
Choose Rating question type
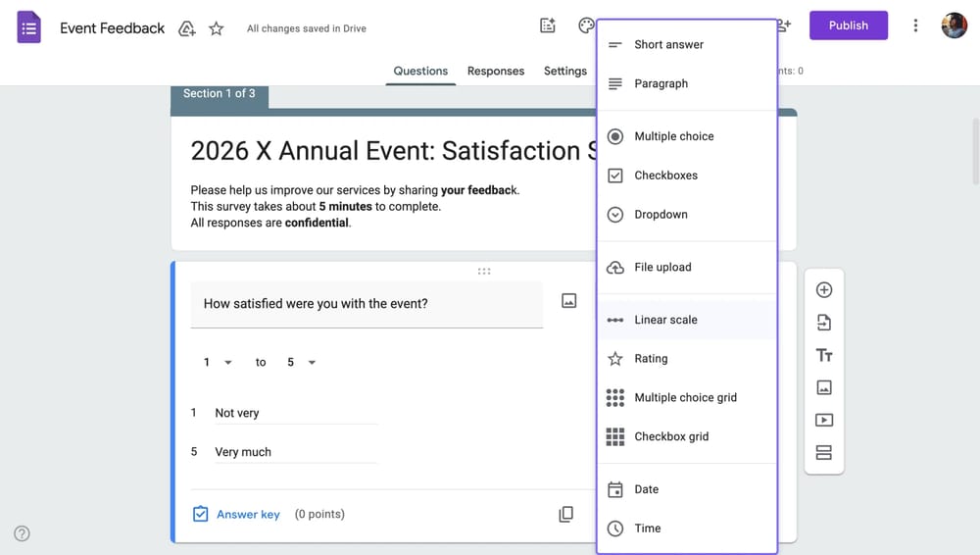(687, 359)
